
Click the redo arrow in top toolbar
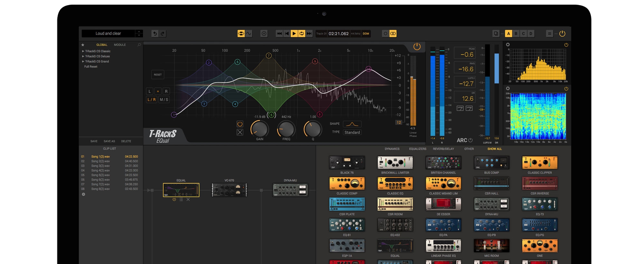pos(163,33)
